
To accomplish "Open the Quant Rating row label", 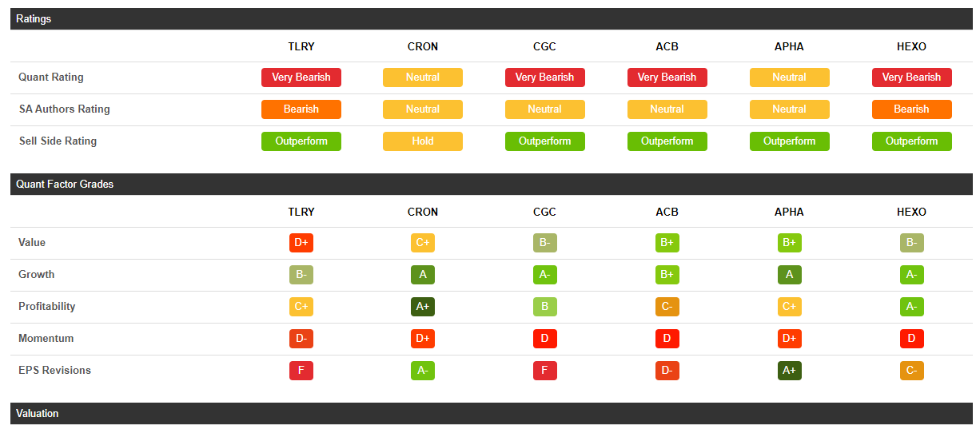I will pyautogui.click(x=51, y=77).
